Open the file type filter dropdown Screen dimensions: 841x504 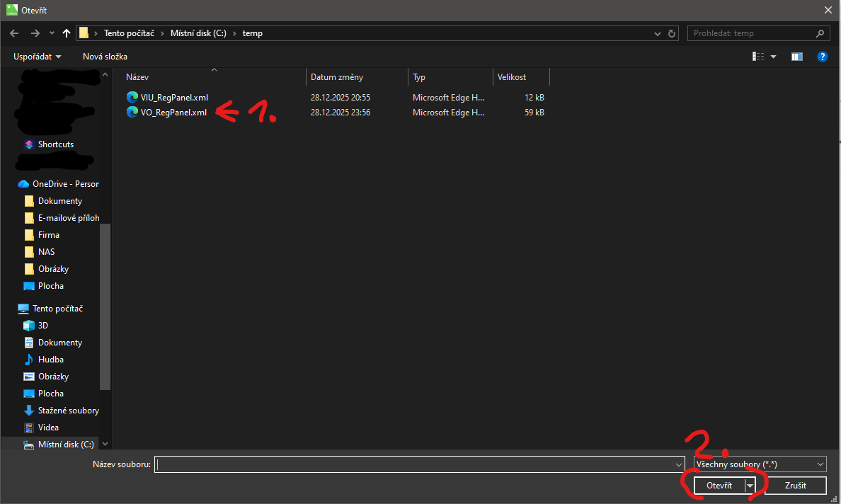click(760, 464)
